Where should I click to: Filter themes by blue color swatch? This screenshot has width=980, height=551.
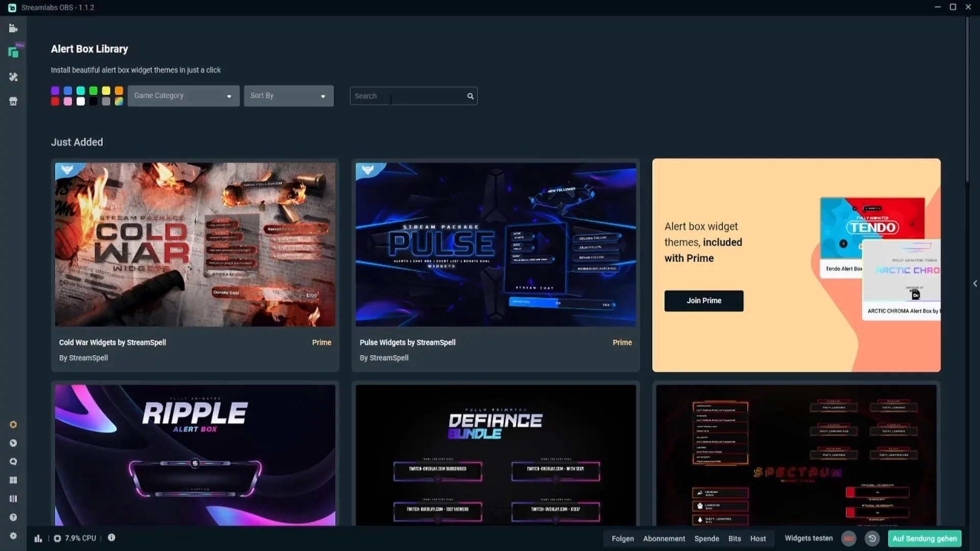tap(68, 90)
